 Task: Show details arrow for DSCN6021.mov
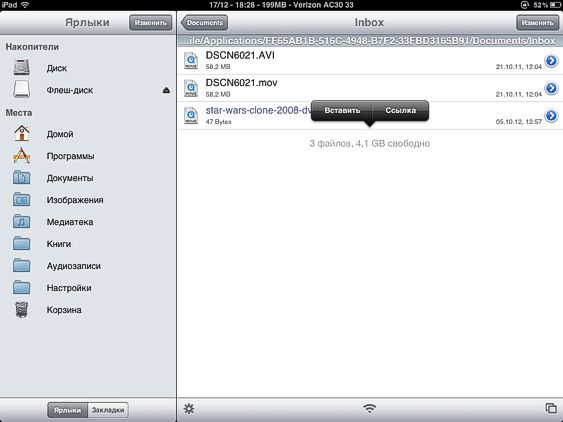[x=551, y=88]
